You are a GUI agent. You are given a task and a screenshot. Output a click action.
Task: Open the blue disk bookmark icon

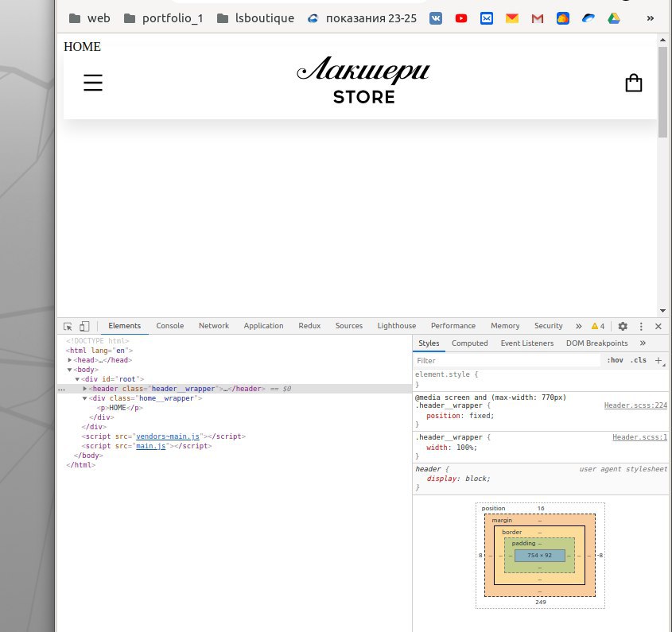coord(588,18)
